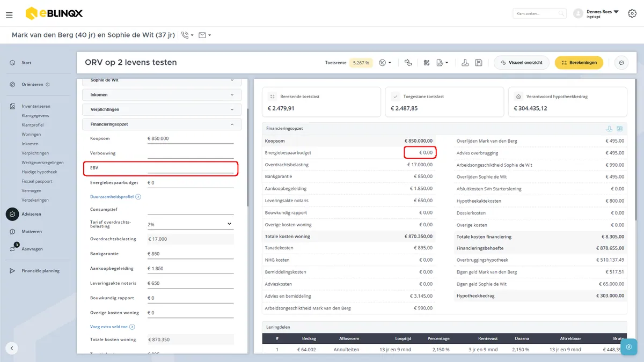This screenshot has width=644, height=362.
Task: Open the Aanvragen sidebar section
Action: point(32,249)
